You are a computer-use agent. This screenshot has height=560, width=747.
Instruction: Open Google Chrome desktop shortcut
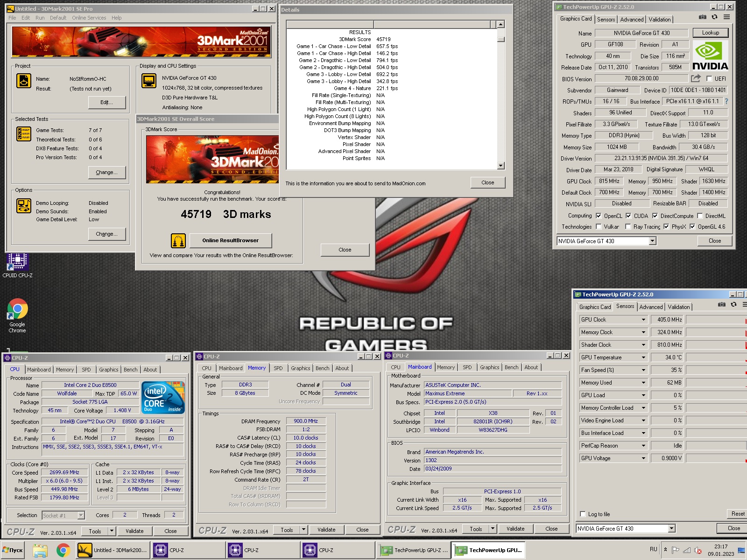click(17, 316)
